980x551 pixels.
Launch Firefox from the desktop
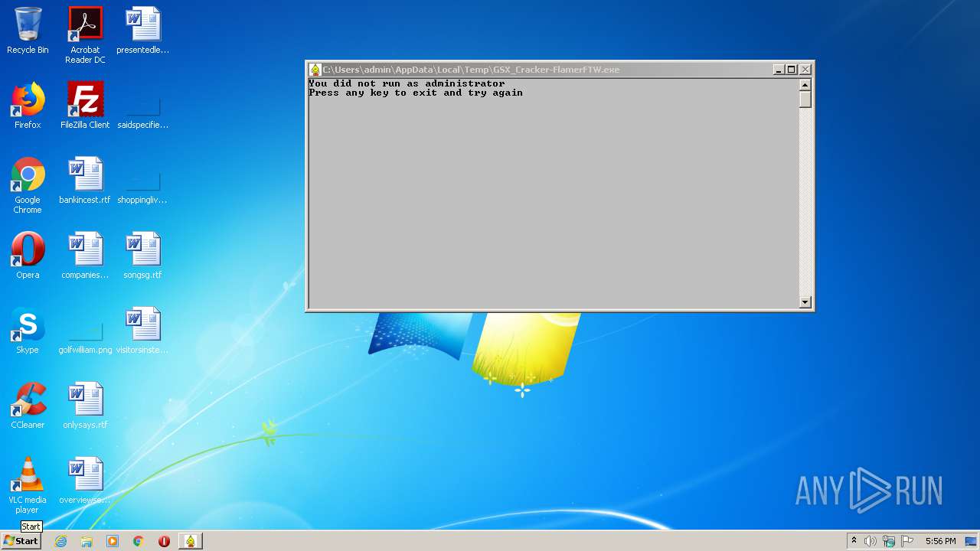28,106
